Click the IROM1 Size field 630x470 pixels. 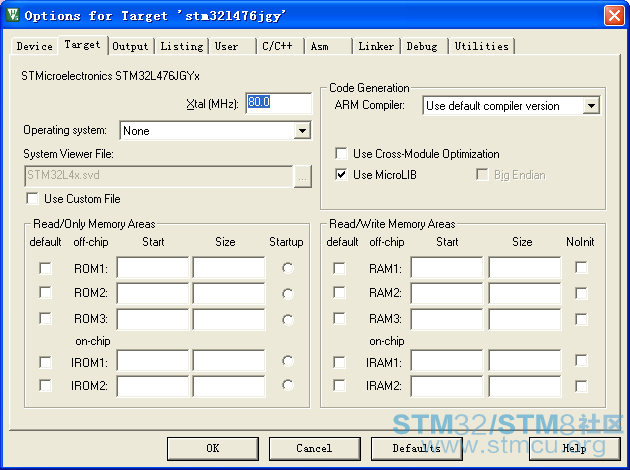[229, 360]
